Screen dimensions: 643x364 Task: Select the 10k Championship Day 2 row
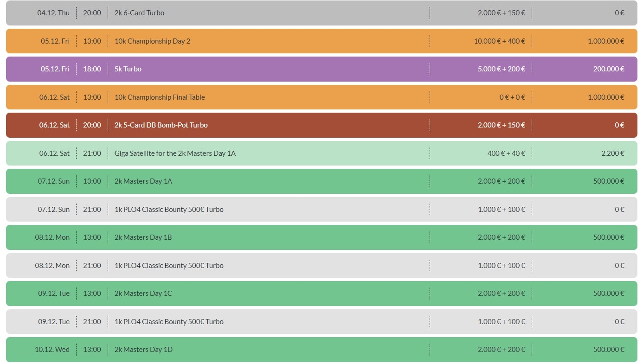coord(152,41)
